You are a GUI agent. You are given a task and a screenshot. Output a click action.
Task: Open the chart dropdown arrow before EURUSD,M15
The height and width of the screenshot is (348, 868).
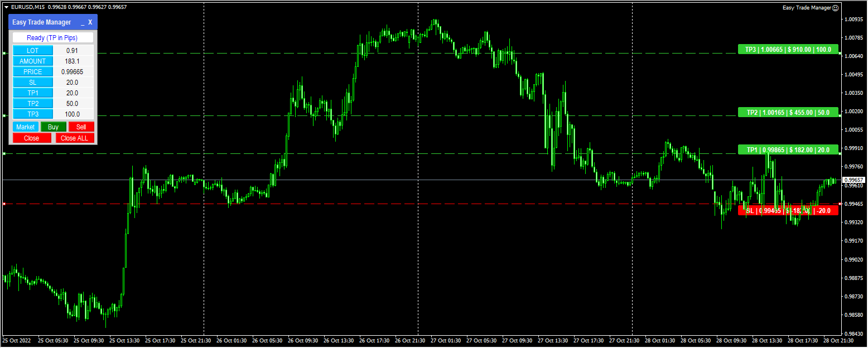point(6,7)
